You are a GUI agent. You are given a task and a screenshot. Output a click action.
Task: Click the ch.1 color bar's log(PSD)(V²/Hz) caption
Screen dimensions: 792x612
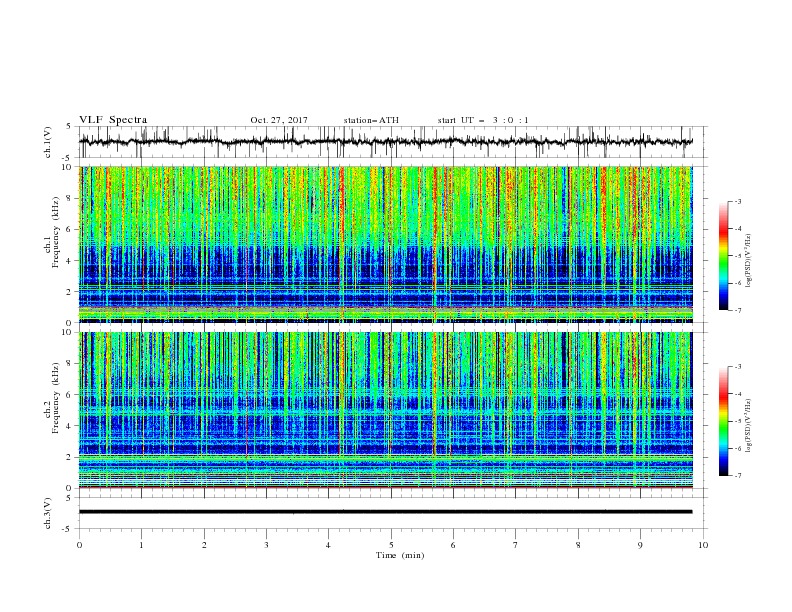point(749,261)
